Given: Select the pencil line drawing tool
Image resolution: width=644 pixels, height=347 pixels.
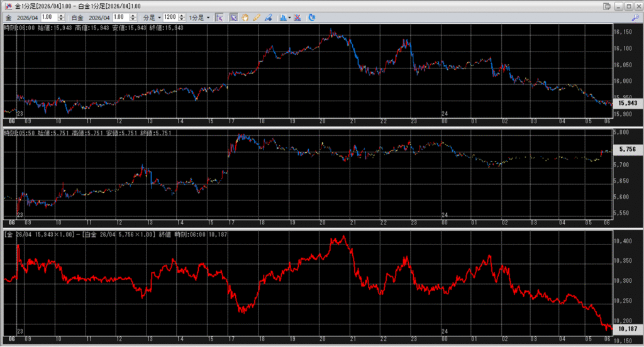Looking at the screenshot, I should (257, 18).
